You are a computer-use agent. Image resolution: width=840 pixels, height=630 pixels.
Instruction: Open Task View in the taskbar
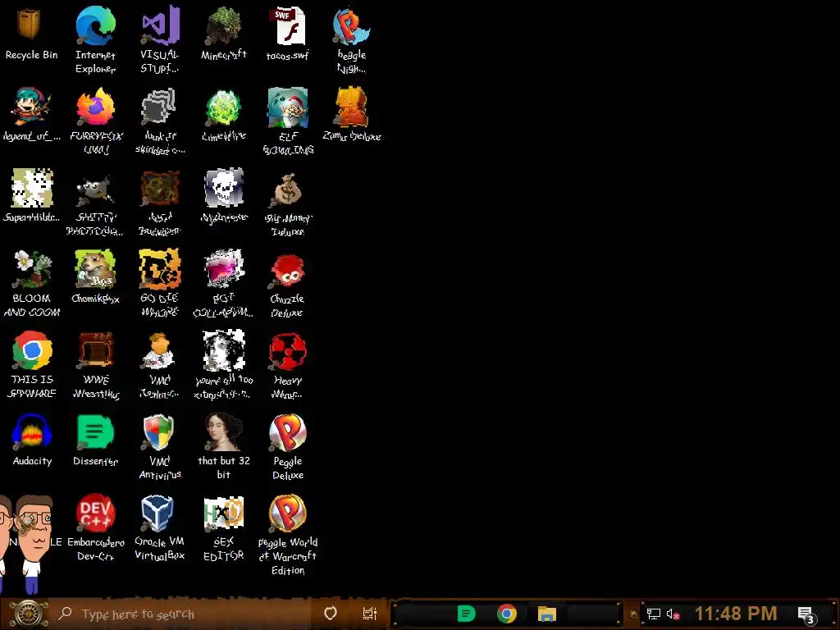370,614
